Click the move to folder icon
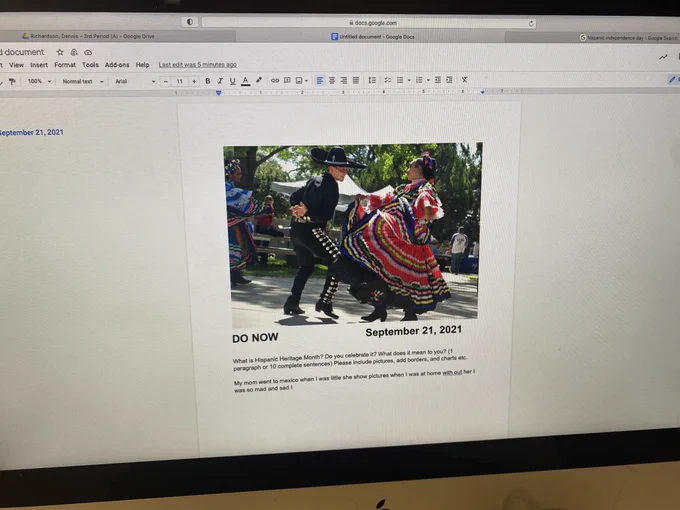Screen dimensions: 680x510 click(x=74, y=52)
